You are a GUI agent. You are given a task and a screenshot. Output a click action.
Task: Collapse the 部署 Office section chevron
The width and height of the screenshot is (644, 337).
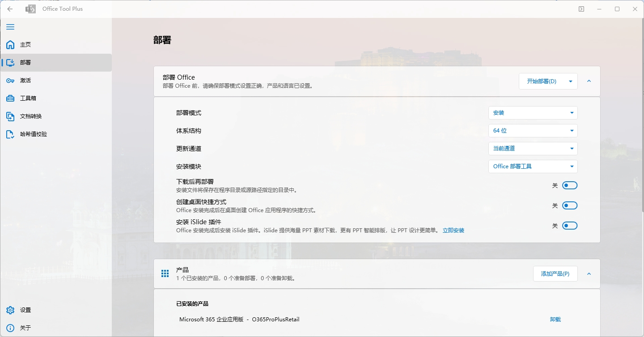point(589,81)
